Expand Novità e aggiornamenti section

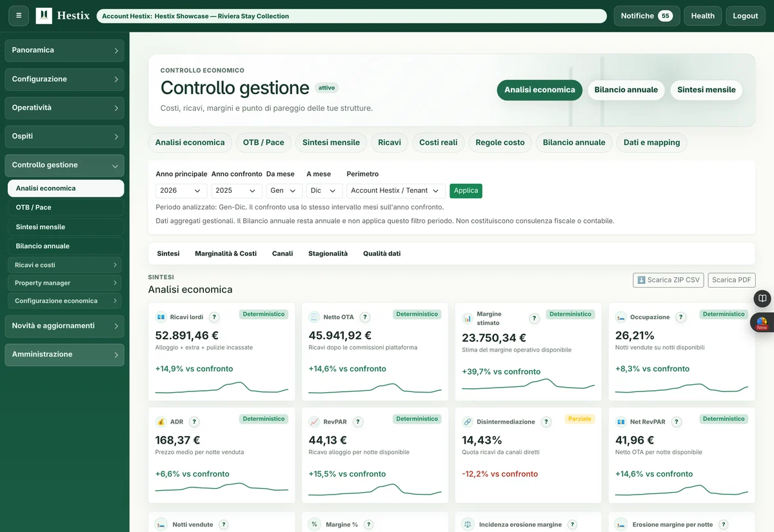(64, 326)
